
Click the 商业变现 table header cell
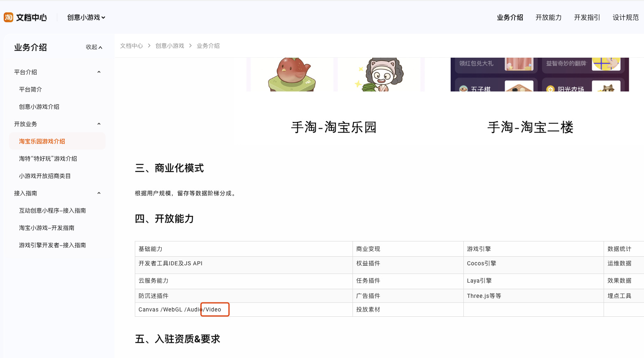[408, 249]
